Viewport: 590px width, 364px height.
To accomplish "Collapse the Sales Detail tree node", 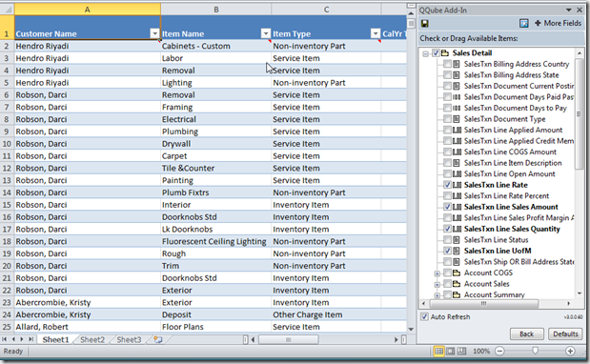I will click(x=425, y=53).
